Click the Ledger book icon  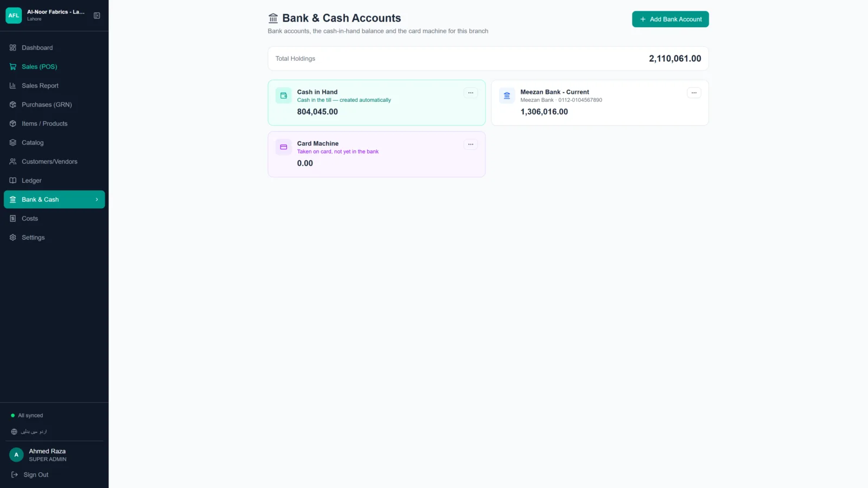13,181
